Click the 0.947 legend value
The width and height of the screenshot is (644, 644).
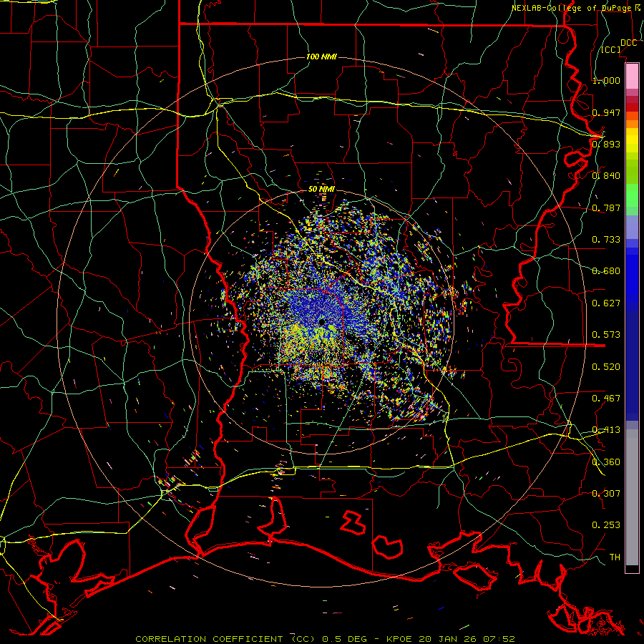click(606, 112)
